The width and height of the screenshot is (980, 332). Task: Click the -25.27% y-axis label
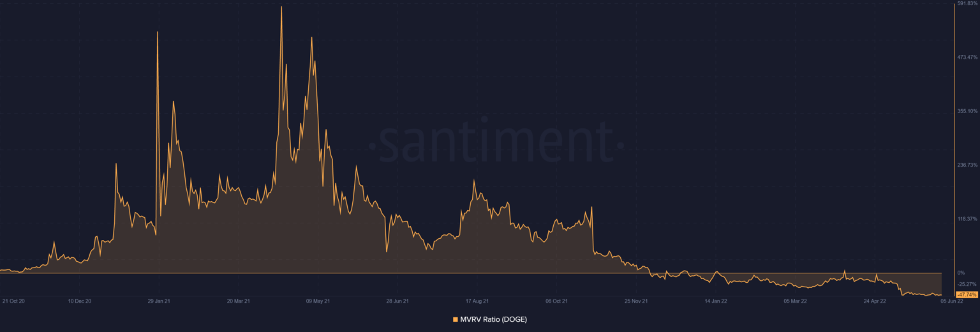click(967, 284)
